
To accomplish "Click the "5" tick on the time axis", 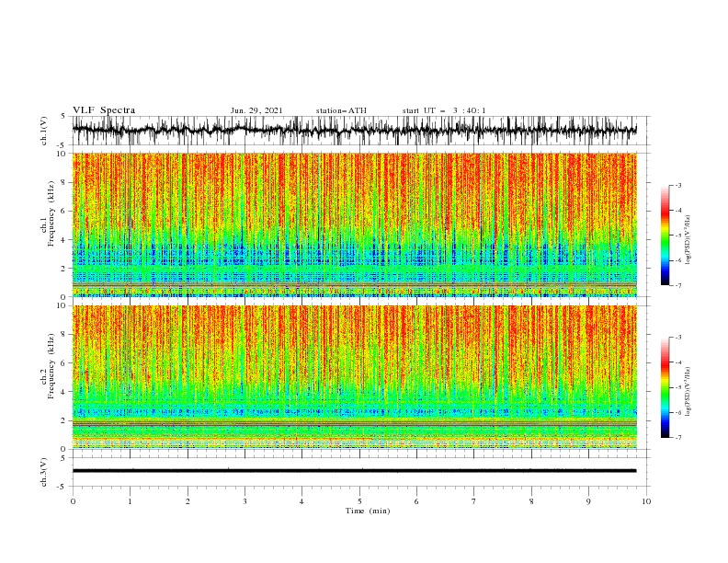I will pos(359,501).
